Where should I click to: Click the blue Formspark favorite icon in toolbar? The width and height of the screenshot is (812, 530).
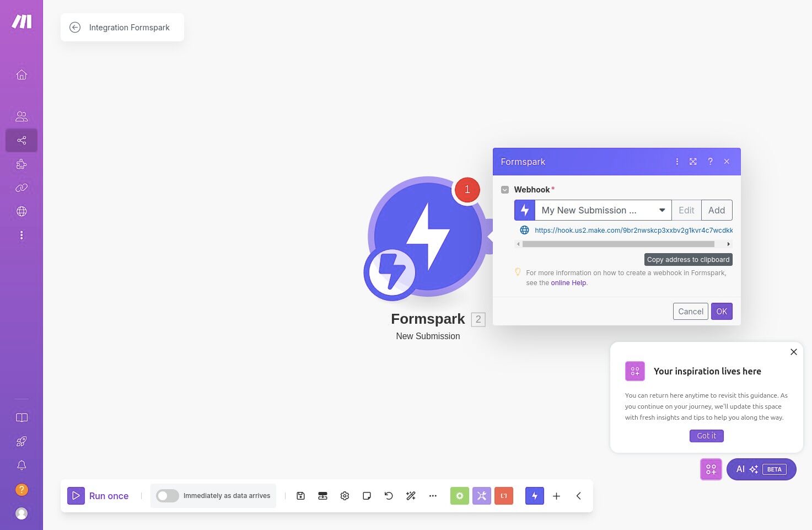click(x=535, y=496)
